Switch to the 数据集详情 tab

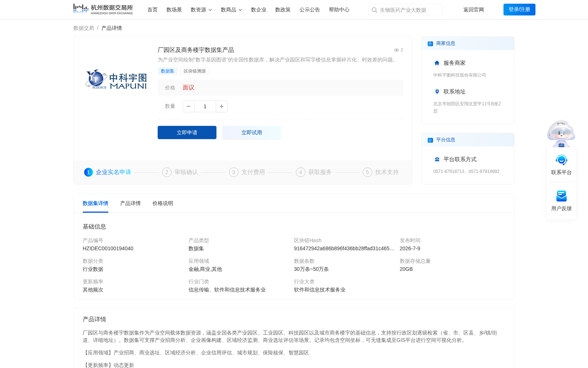pos(96,203)
